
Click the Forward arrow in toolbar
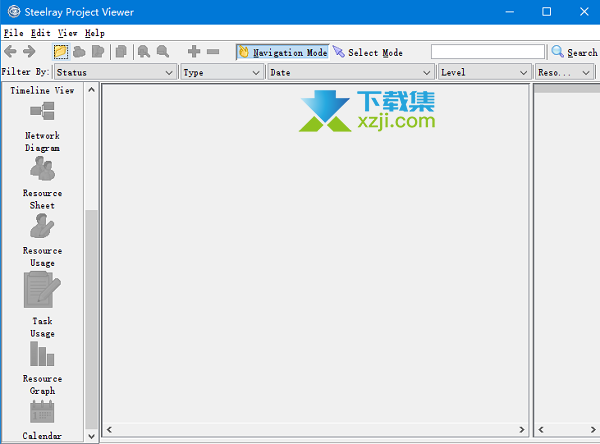tap(29, 51)
